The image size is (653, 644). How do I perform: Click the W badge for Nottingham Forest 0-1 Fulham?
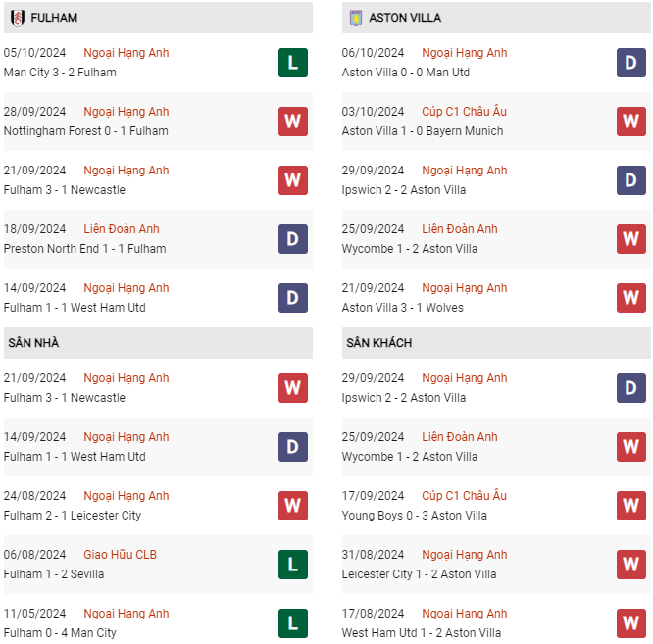point(293,122)
